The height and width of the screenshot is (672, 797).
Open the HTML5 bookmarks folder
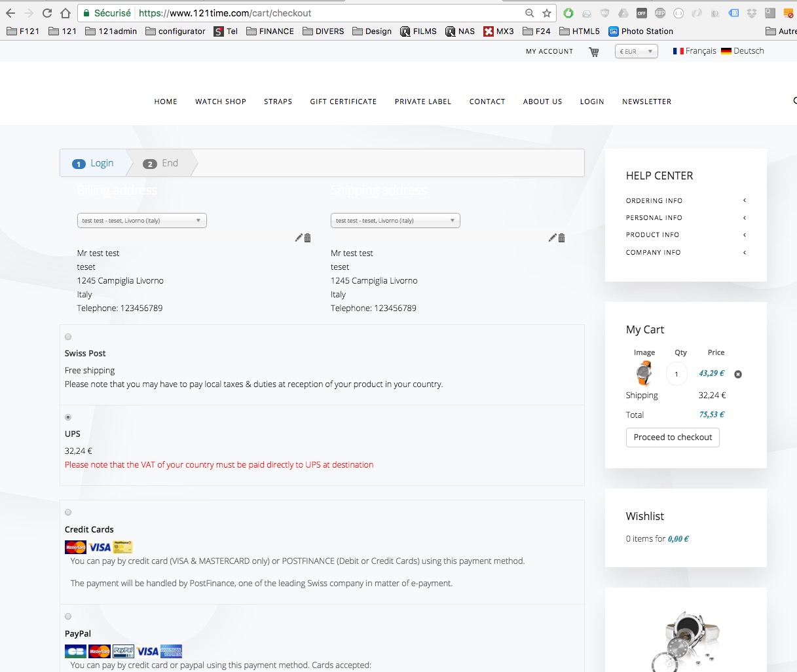(x=580, y=31)
